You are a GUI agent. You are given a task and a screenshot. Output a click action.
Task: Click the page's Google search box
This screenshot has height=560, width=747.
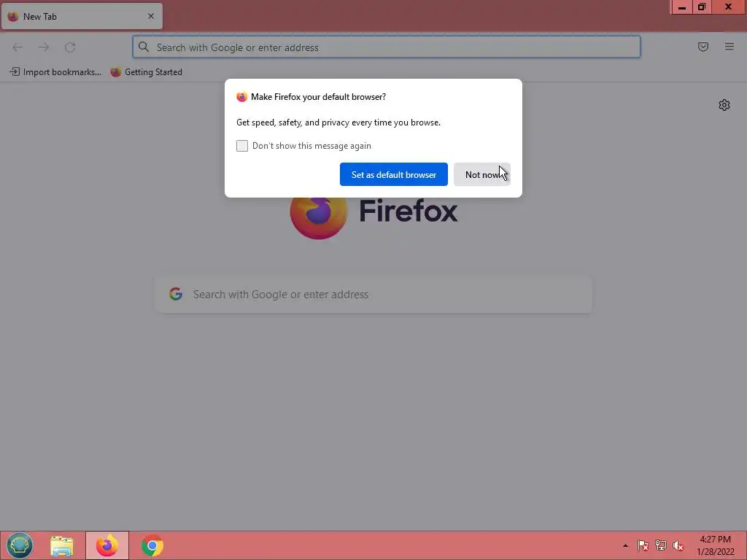[374, 295]
